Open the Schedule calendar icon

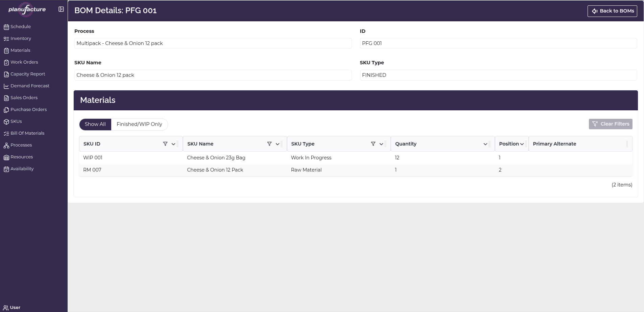point(6,27)
